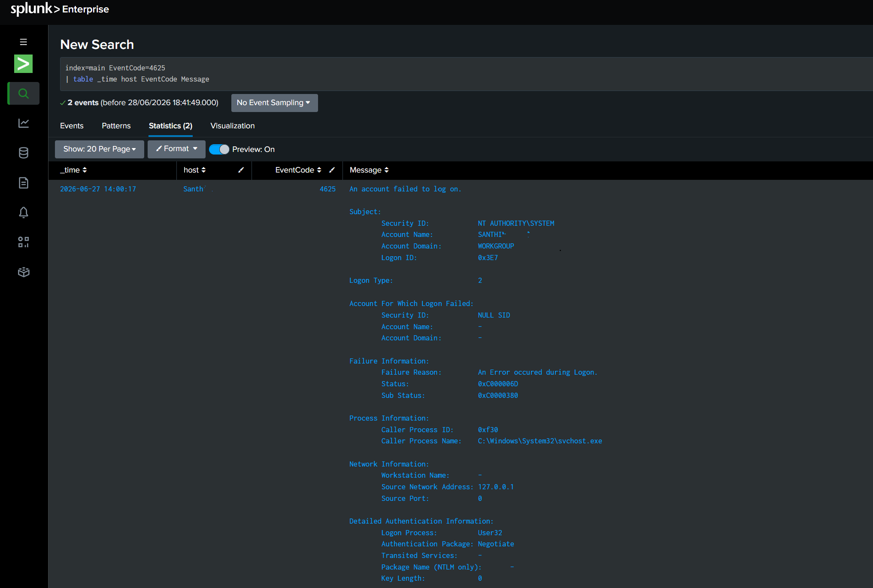
Task: Open the Dashboards grid sidebar icon
Action: click(24, 242)
